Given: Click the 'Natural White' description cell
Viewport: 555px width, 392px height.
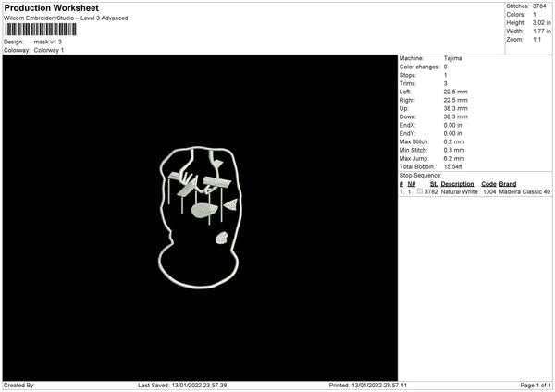Looking at the screenshot, I should point(460,191).
